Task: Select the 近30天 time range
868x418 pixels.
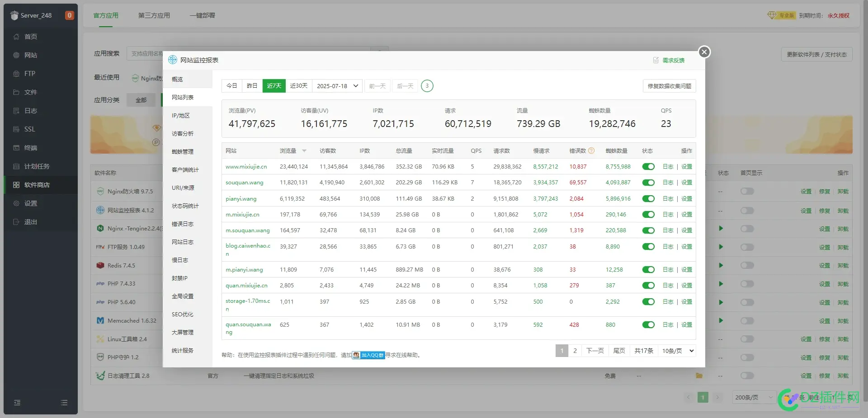Action: 298,86
